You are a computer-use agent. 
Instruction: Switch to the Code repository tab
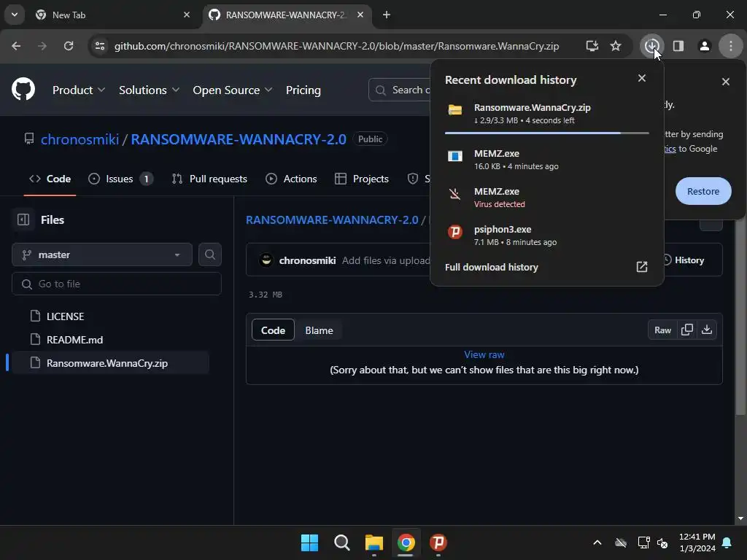click(50, 179)
